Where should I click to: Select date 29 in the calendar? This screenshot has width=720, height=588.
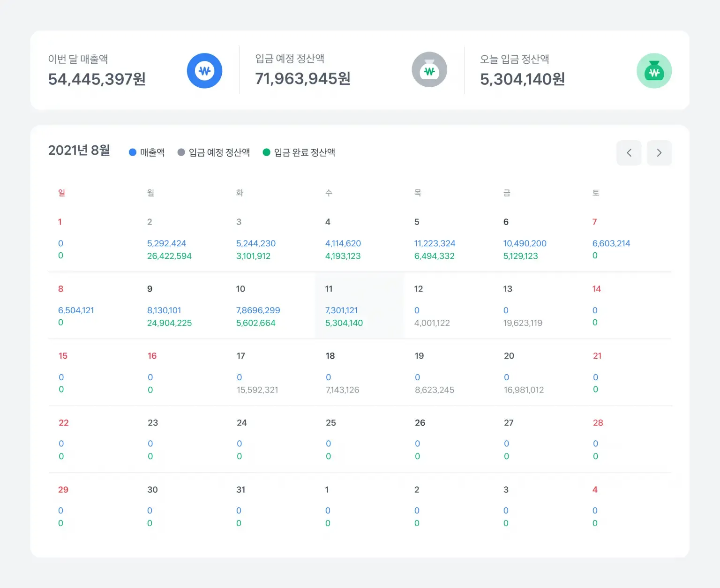tap(63, 490)
